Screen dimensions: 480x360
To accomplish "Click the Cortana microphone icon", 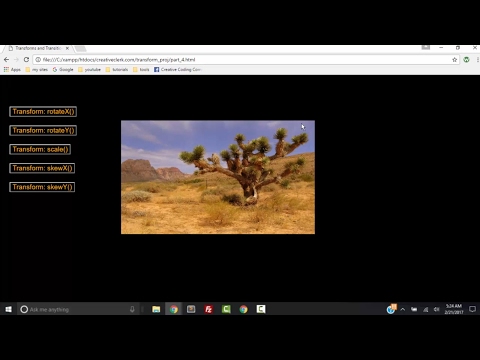I will pos(132,309).
